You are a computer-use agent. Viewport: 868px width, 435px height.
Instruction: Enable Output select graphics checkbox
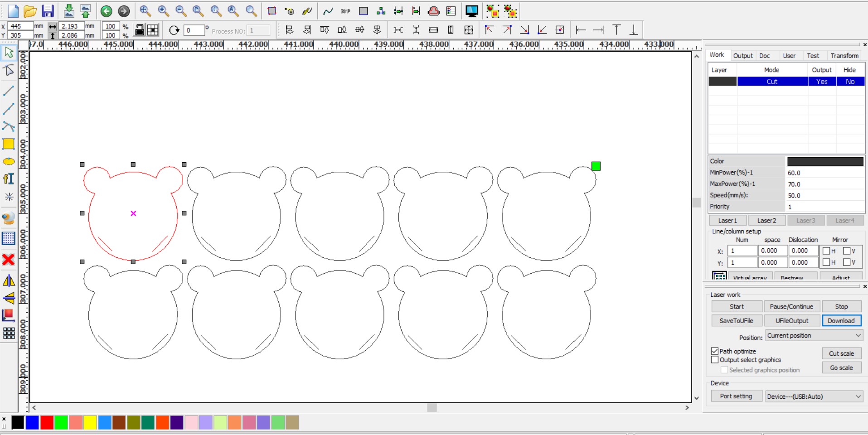[x=715, y=360]
